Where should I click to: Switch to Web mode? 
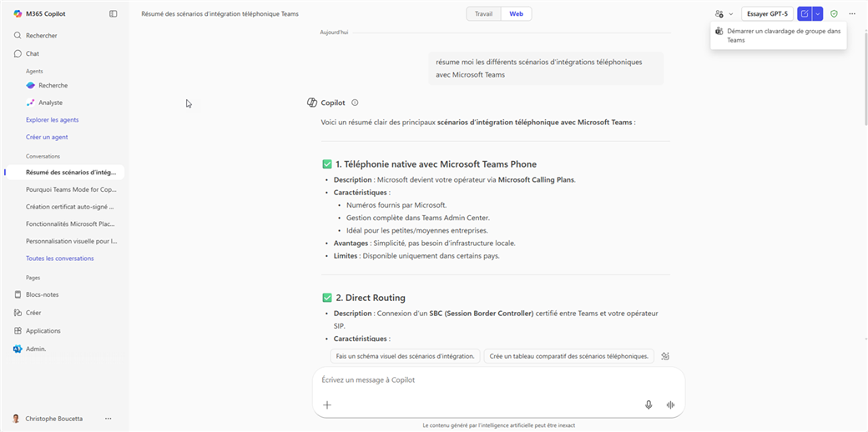[517, 14]
